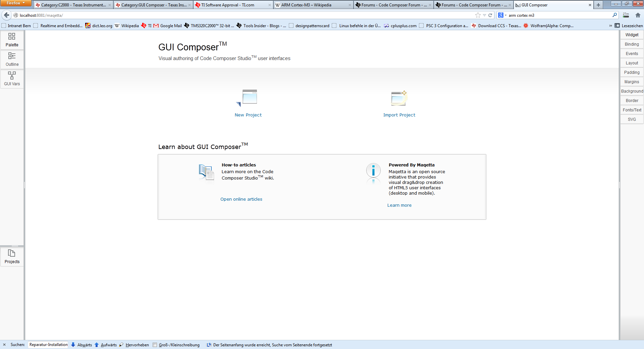
Task: Open the search engine dropdown
Action: click(502, 15)
